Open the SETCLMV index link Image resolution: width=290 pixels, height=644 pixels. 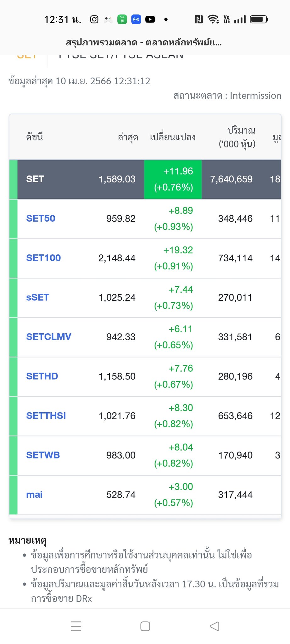(48, 337)
